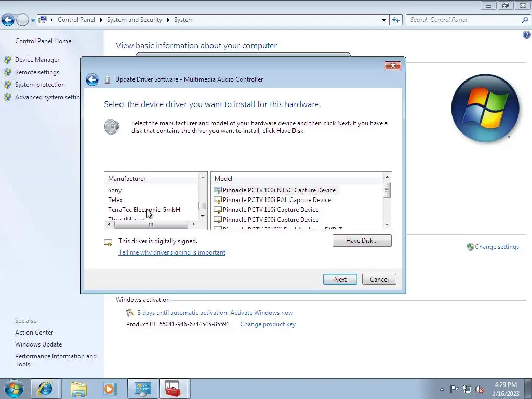Click the speaker hardware icon
The height and width of the screenshot is (399, 532).
pyautogui.click(x=112, y=127)
